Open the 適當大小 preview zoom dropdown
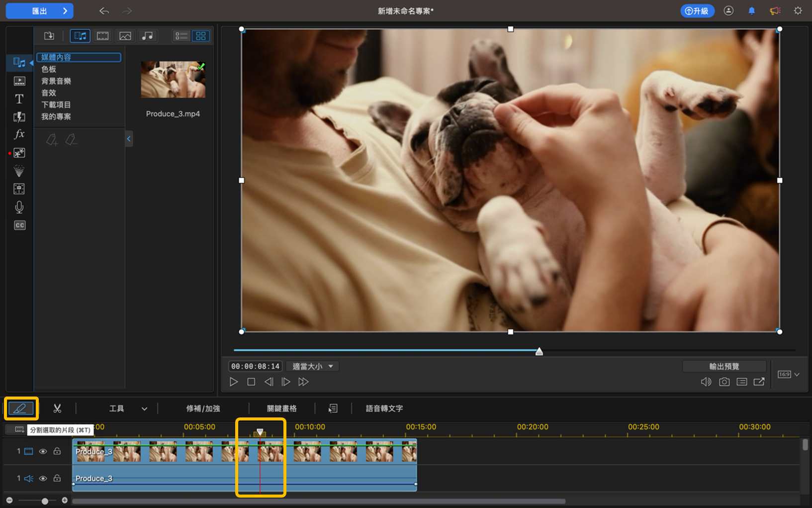Viewport: 812px width, 508px height. [312, 366]
